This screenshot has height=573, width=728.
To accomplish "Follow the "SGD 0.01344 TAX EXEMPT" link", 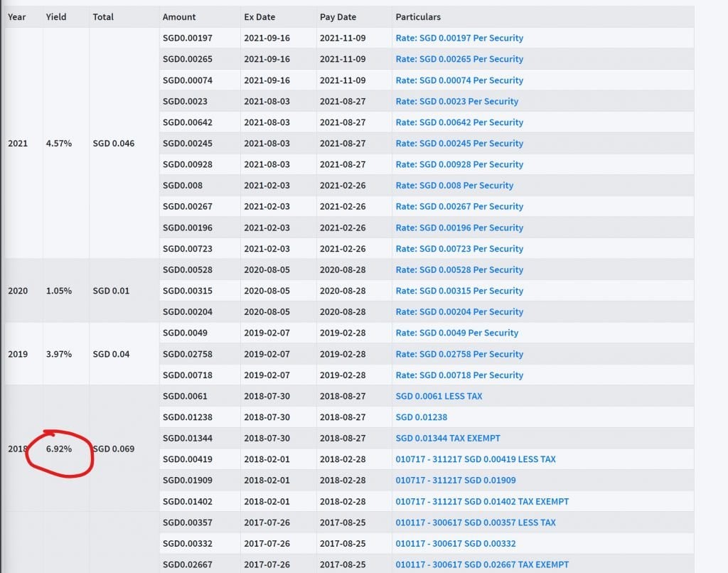I will tap(448, 438).
